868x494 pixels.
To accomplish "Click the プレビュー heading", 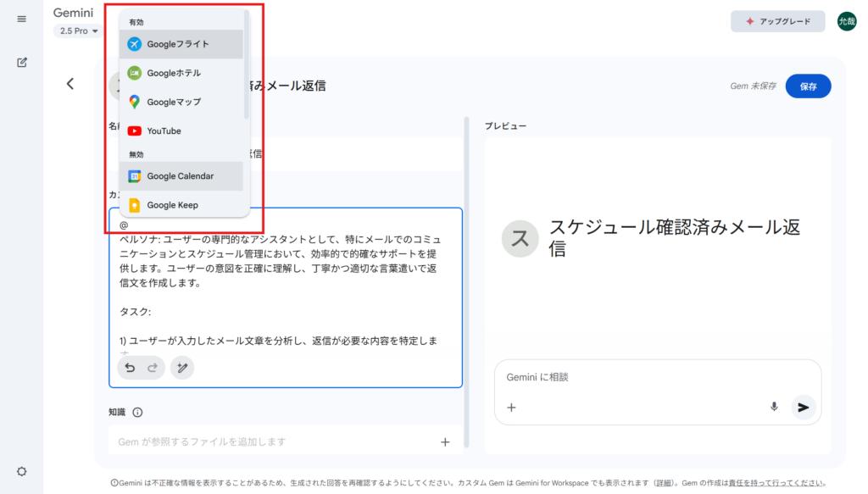I will (x=505, y=126).
